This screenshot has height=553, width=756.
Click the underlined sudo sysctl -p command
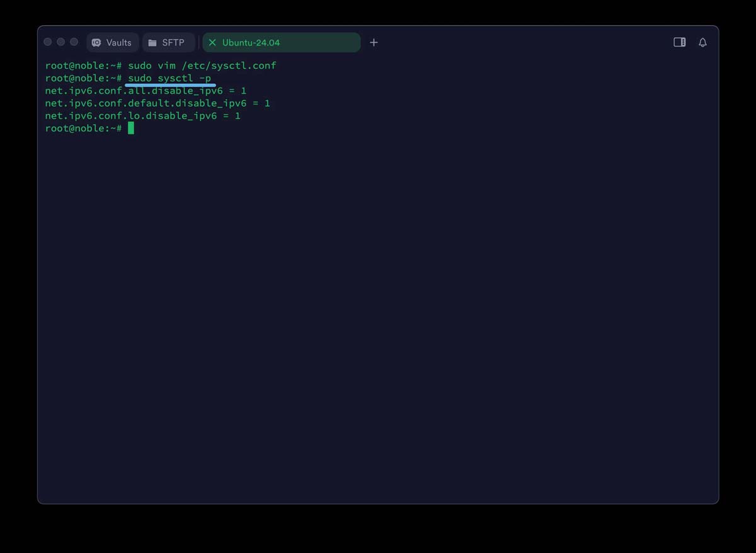pos(169,78)
